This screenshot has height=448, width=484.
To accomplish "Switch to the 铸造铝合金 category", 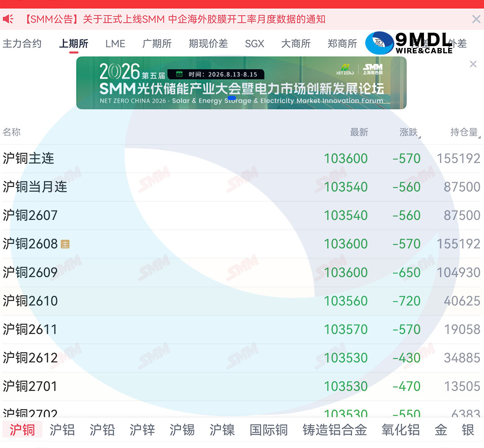I will 335,430.
